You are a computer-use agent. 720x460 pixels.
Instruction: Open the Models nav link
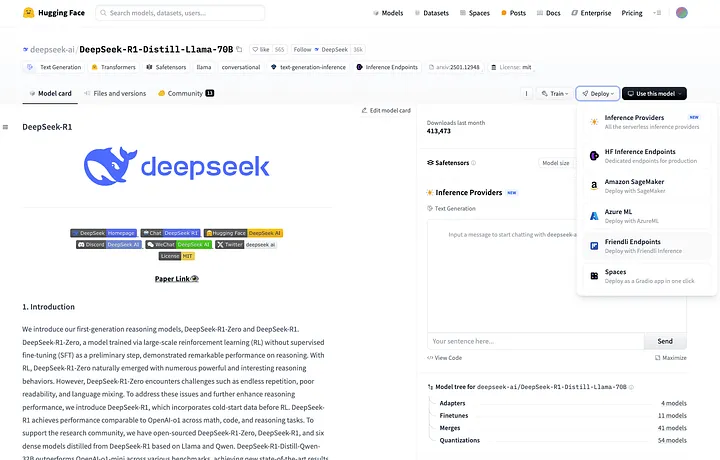pos(388,13)
